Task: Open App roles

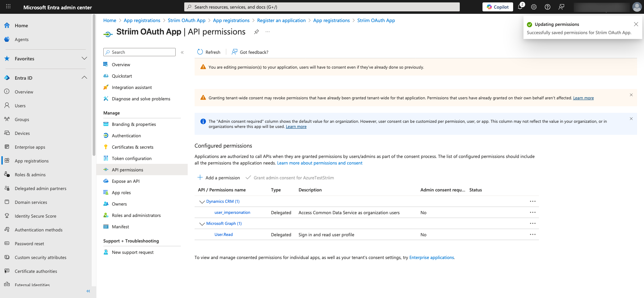Action: click(x=121, y=192)
